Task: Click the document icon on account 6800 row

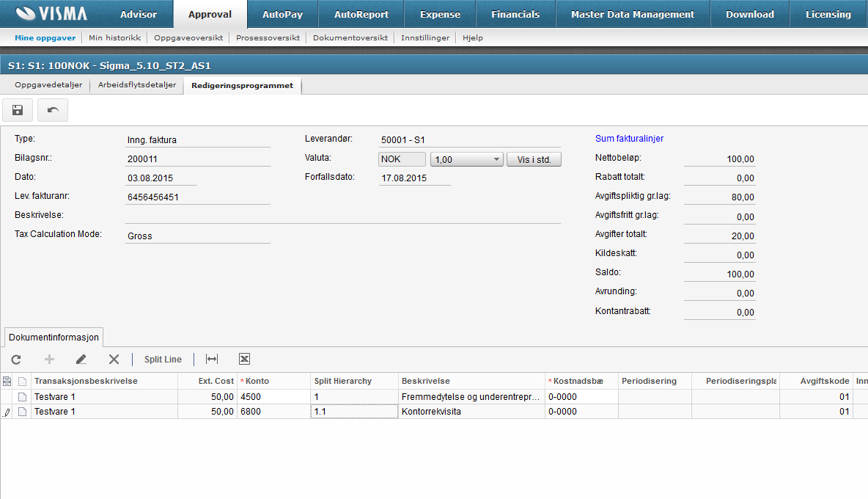Action: 22,412
